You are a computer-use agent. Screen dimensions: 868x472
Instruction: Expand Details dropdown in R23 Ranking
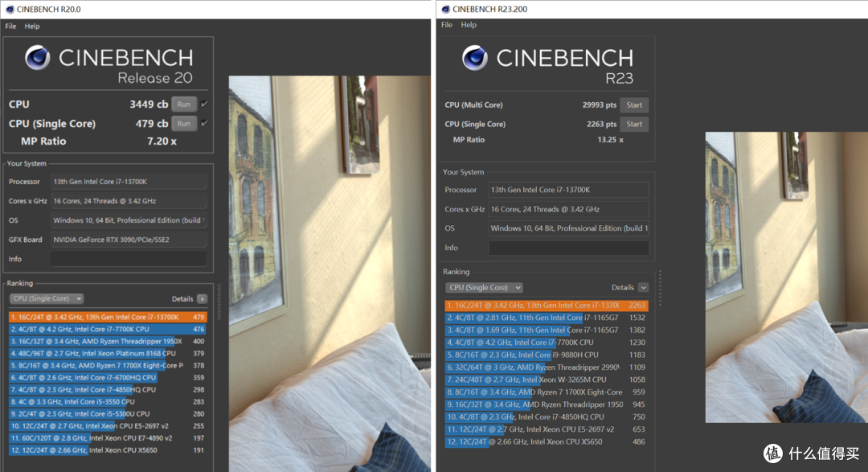(x=643, y=288)
